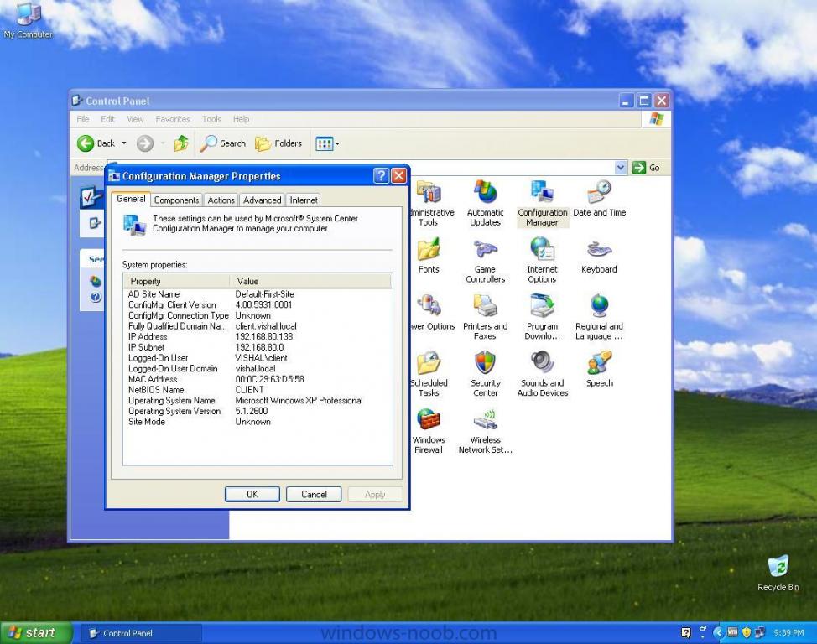Click the Search toolbar button
The height and width of the screenshot is (644, 817).
pos(223,143)
